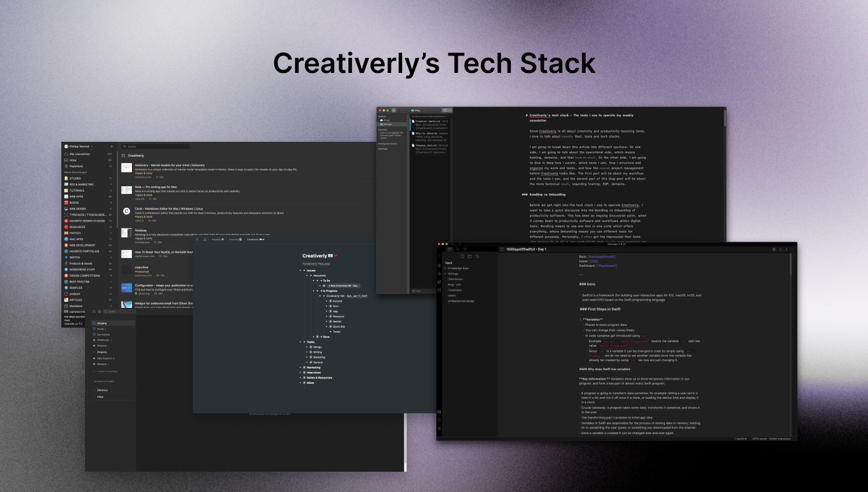Click the home icon in the outliner breadcrumb
The image size is (868, 492).
click(204, 240)
